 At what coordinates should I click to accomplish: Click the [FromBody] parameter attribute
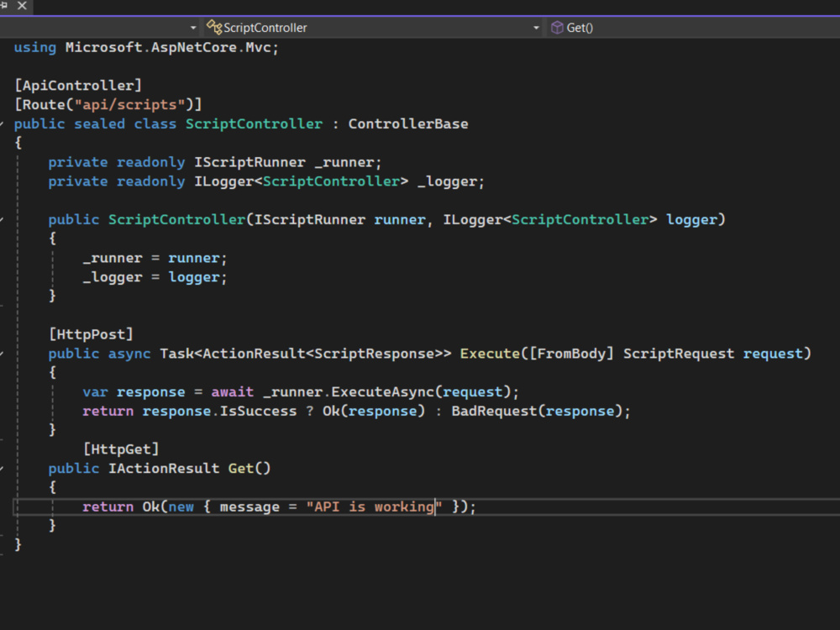pos(571,354)
